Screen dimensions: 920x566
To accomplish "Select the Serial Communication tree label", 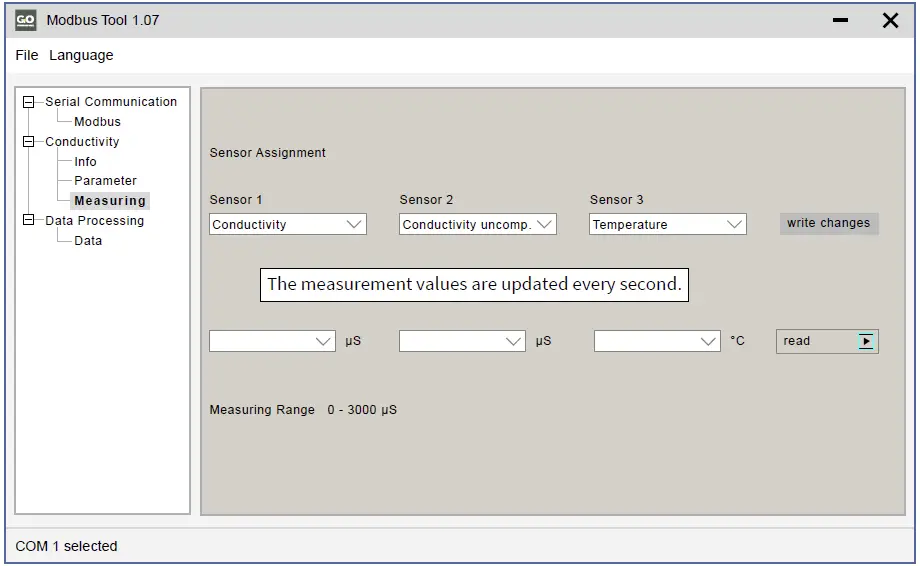I will pyautogui.click(x=111, y=102).
